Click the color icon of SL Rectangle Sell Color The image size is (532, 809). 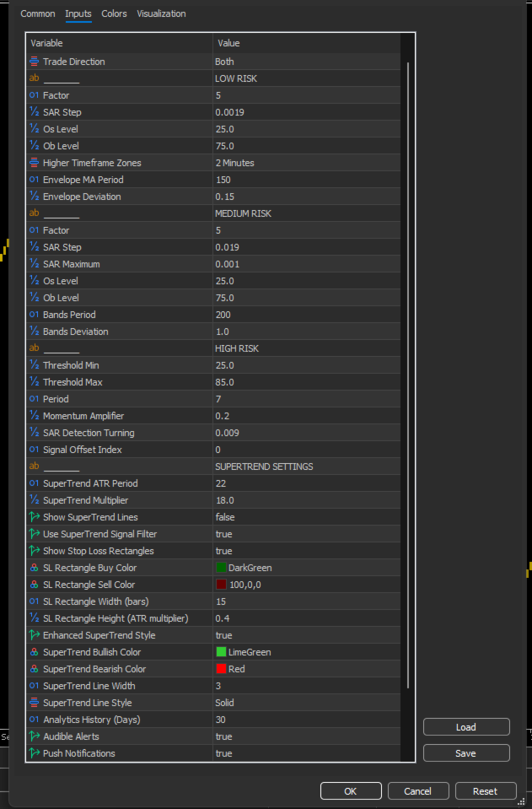(34, 585)
